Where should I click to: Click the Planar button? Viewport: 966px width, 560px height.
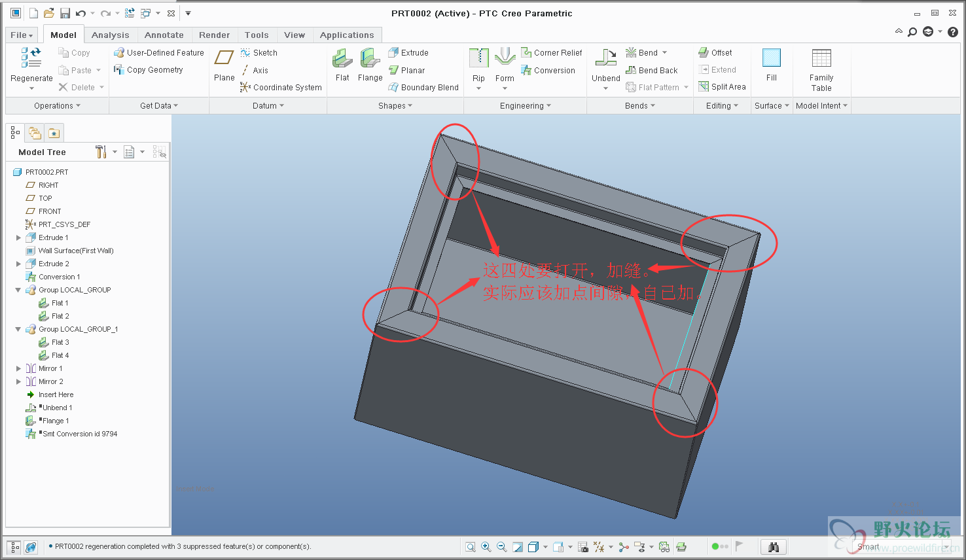[406, 70]
